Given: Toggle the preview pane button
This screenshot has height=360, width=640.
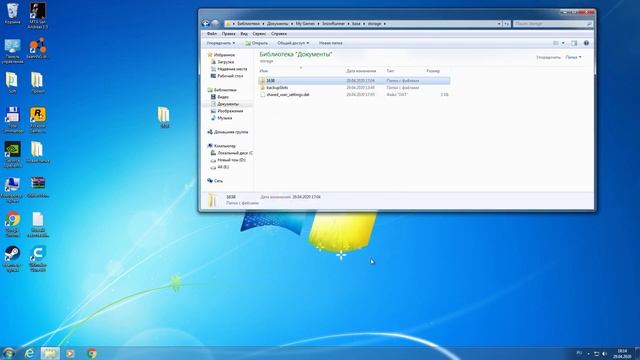Looking at the screenshot, I should pos(574,43).
